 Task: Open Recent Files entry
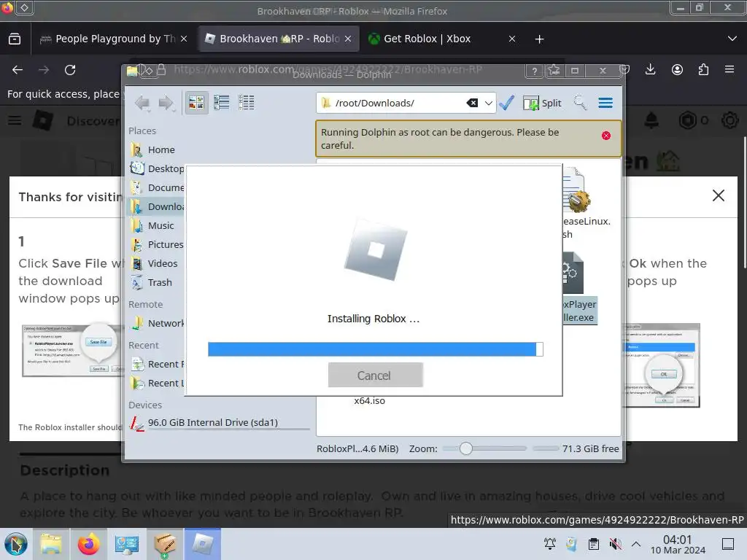(x=157, y=365)
